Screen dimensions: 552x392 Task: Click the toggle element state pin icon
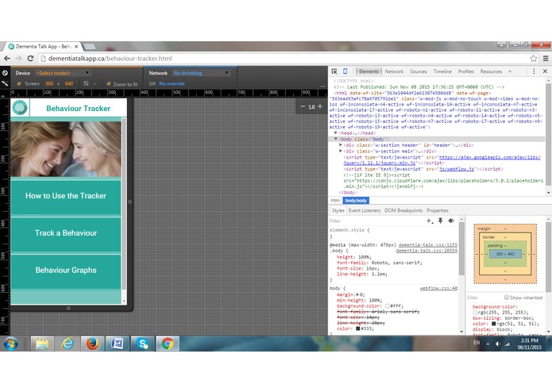[440, 221]
